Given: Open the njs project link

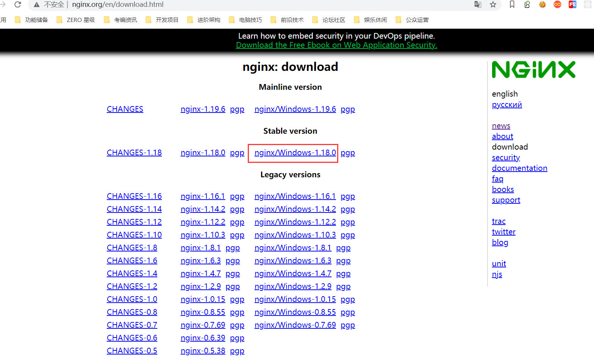Looking at the screenshot, I should point(497,274).
